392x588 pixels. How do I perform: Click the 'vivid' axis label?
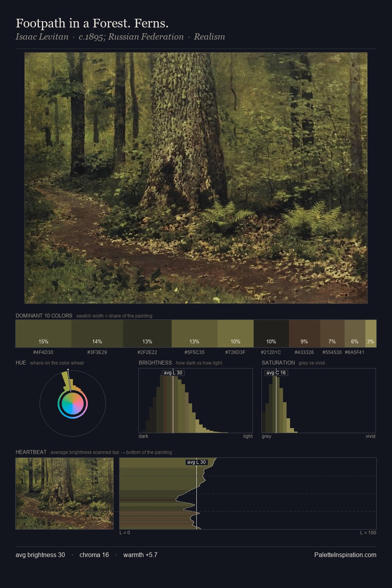370,436
